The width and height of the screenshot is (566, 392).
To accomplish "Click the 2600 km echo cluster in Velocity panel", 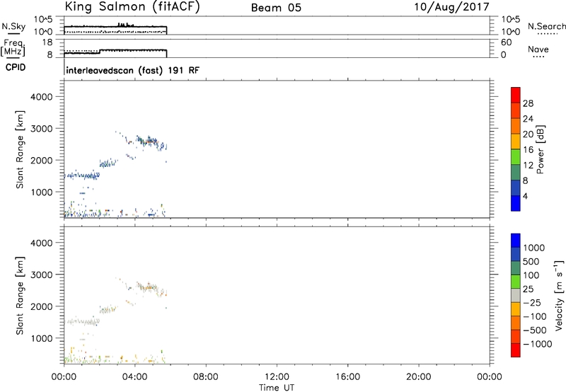I will point(148,288).
